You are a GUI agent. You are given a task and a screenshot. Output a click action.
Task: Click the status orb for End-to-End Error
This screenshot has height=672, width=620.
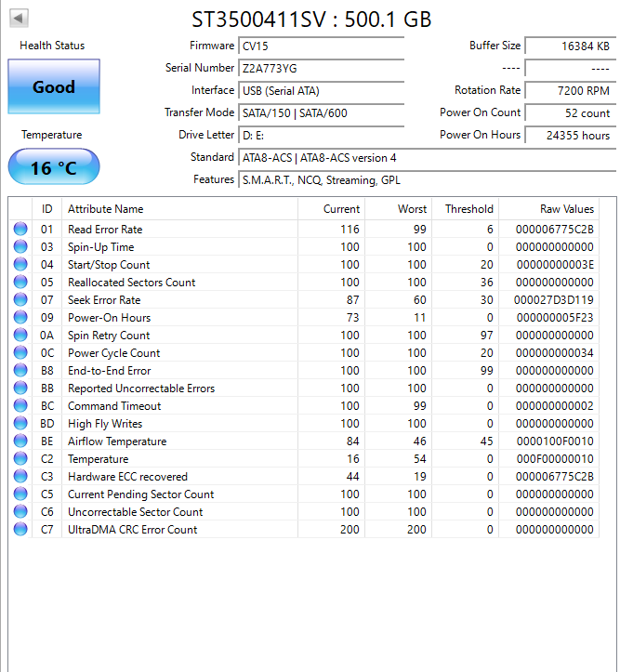pos(20,370)
